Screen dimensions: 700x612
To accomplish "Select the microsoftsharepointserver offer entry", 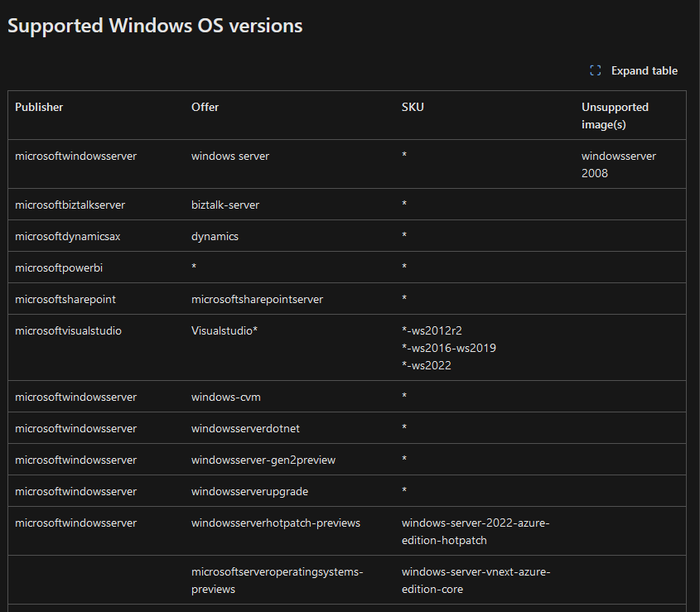I will pyautogui.click(x=257, y=299).
